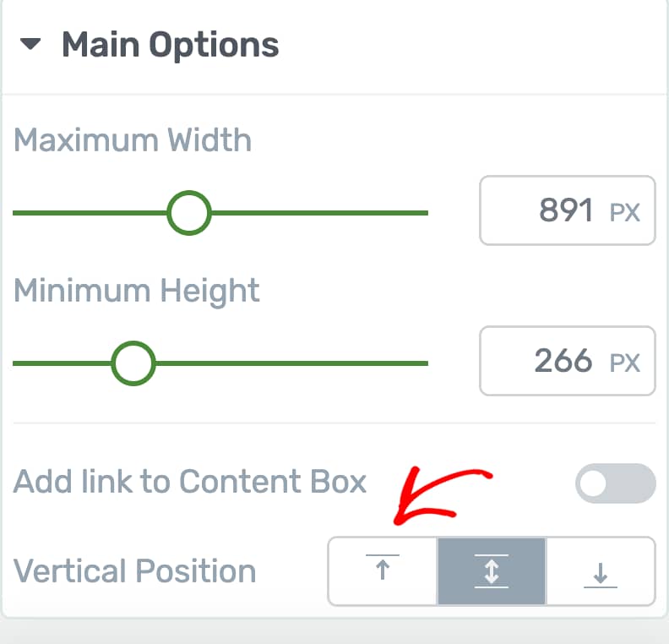Select middle vertical position option
The width and height of the screenshot is (669, 644).
click(492, 571)
